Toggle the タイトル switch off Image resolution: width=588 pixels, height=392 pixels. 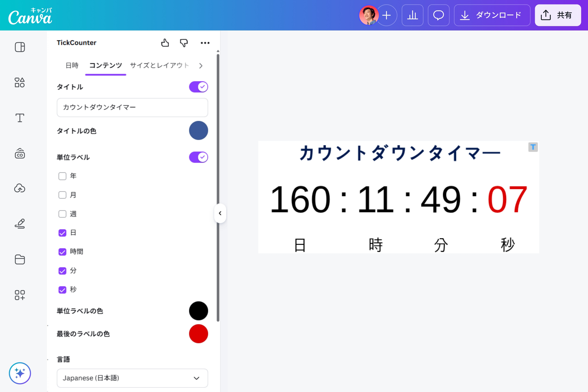(x=198, y=87)
